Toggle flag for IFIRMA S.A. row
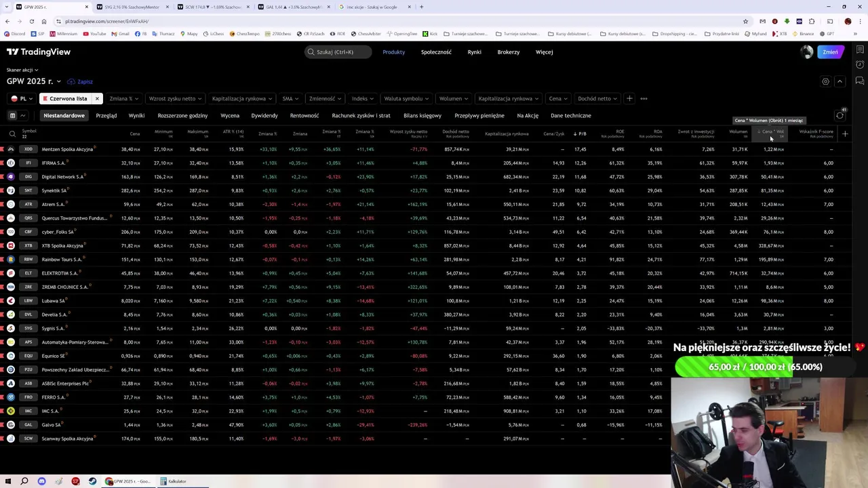Screen dimensions: 868x488 2,163
